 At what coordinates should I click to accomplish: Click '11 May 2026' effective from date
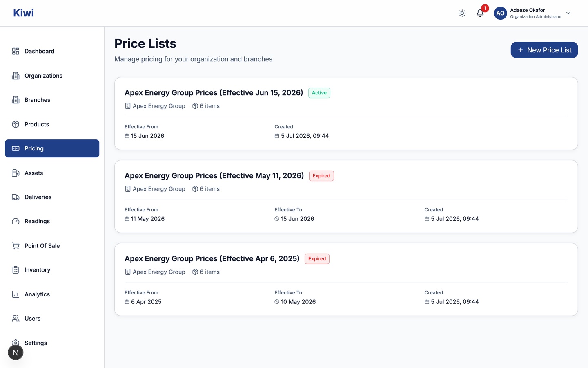[x=148, y=219]
